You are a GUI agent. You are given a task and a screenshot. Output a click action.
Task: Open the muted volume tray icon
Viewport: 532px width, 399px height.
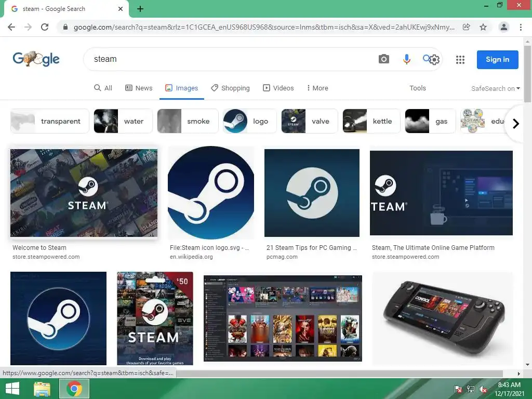(x=483, y=389)
